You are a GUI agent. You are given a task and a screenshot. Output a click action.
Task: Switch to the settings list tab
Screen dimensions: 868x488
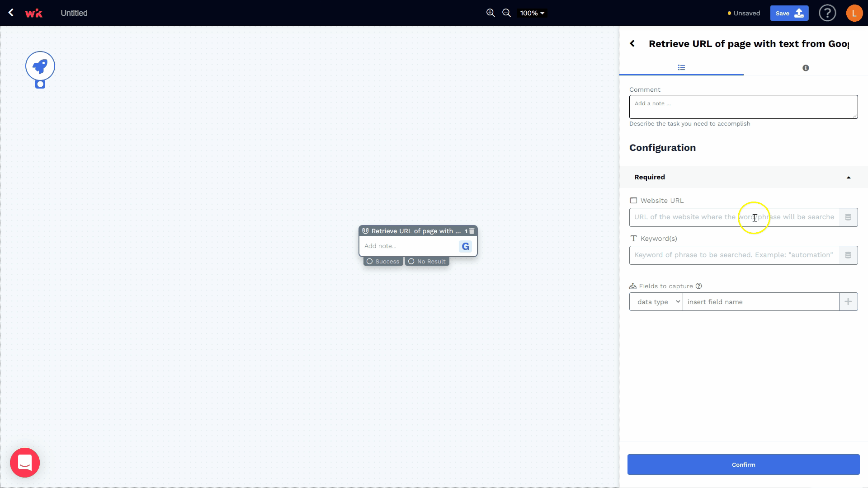coord(681,68)
